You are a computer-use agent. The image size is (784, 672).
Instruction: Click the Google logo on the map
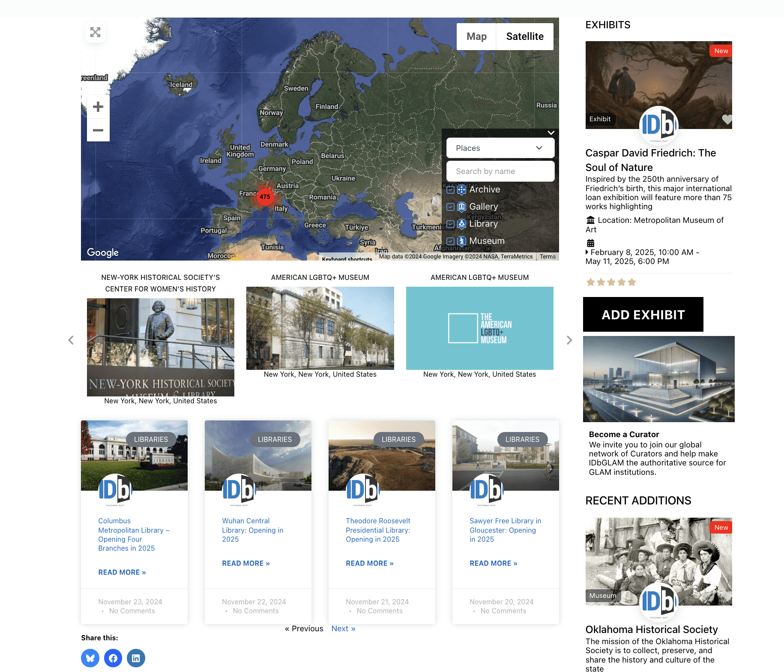tap(103, 252)
